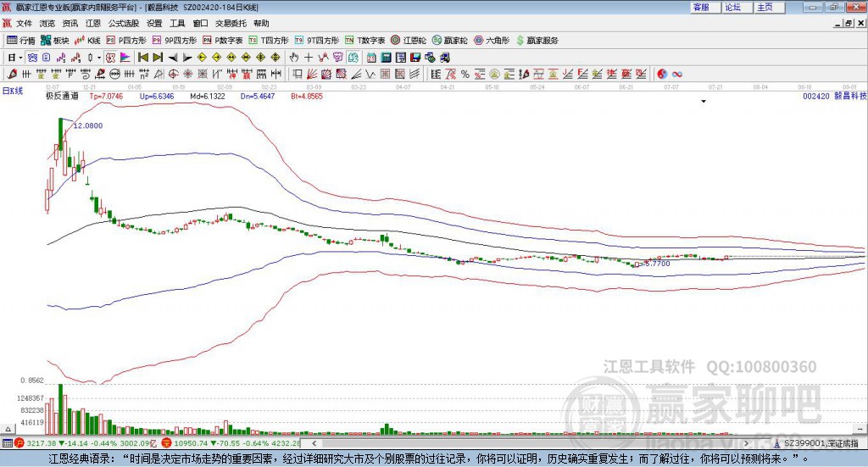The height and width of the screenshot is (467, 868).
Task: Open the 板块 sector panel
Action: (x=55, y=41)
